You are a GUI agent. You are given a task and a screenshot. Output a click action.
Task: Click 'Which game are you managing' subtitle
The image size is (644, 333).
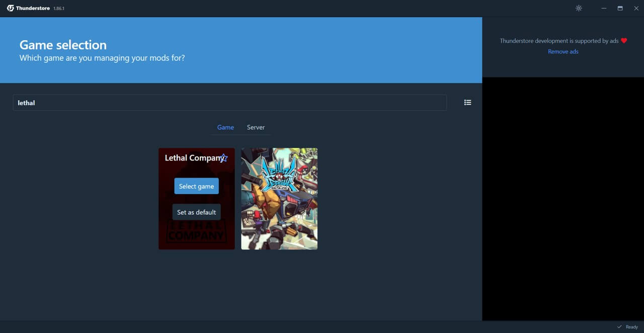tap(102, 58)
